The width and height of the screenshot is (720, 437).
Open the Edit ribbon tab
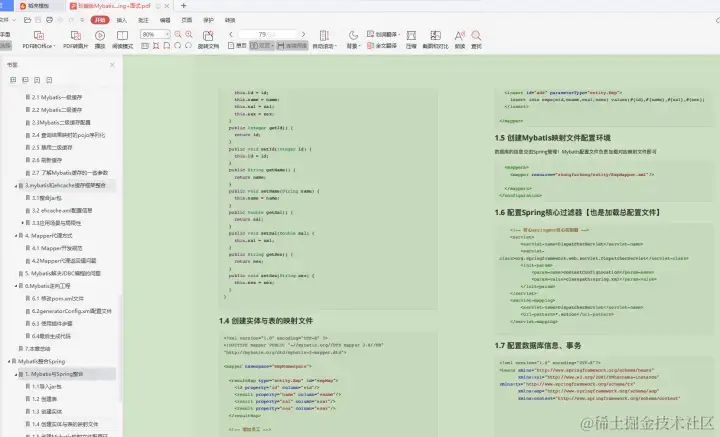[165, 20]
